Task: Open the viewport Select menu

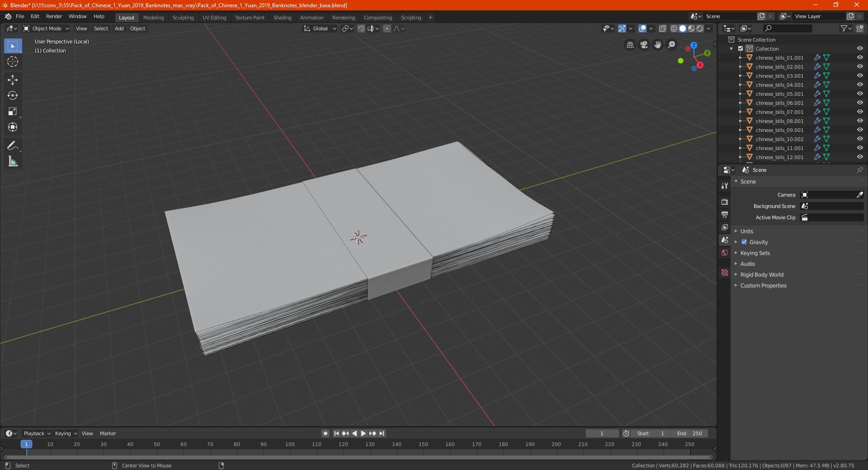Action: 101,28
